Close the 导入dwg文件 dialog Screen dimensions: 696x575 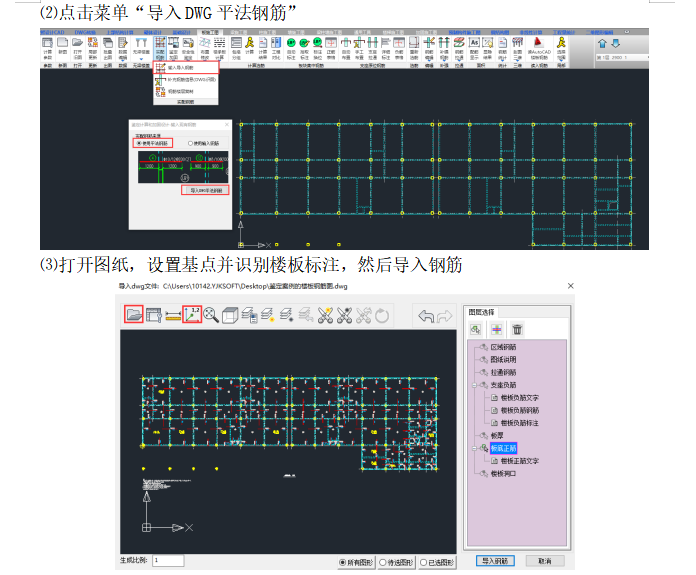[x=570, y=286]
